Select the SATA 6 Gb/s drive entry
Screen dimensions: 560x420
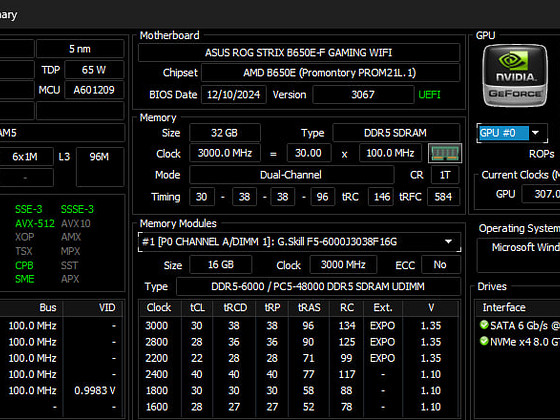pos(520,325)
